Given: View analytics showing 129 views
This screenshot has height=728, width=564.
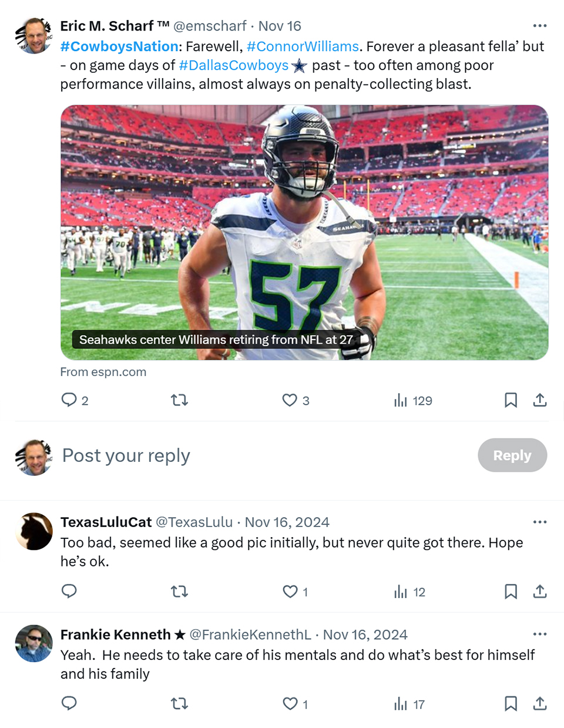Looking at the screenshot, I should (413, 401).
